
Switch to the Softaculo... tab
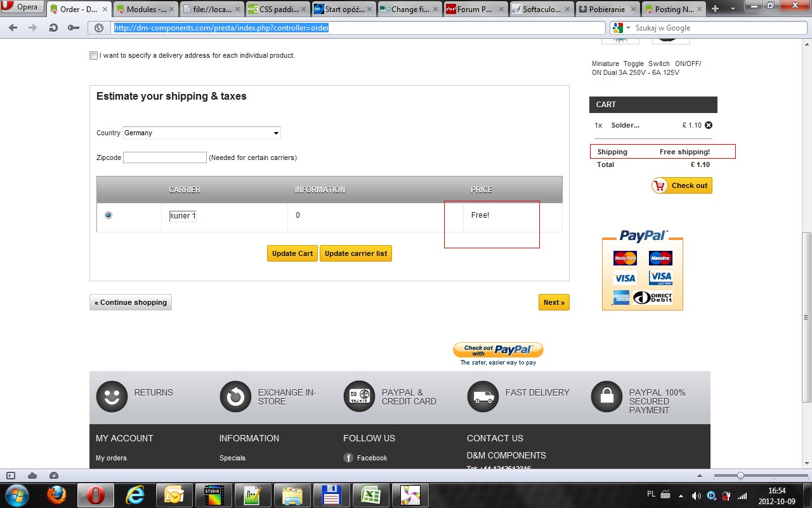(x=542, y=10)
